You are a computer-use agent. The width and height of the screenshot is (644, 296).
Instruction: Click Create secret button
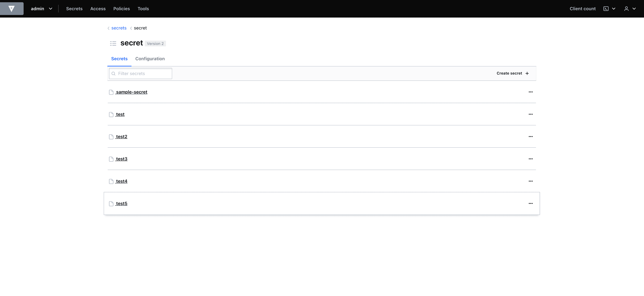(513, 73)
